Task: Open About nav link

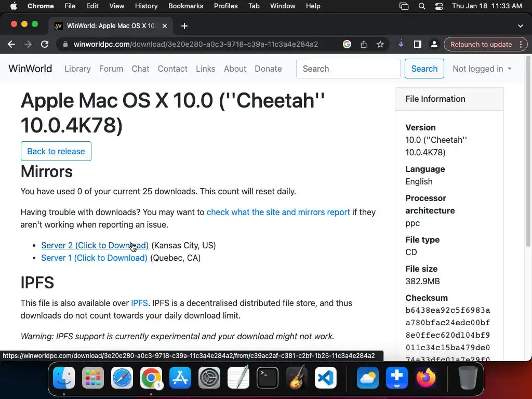Action: [x=235, y=69]
